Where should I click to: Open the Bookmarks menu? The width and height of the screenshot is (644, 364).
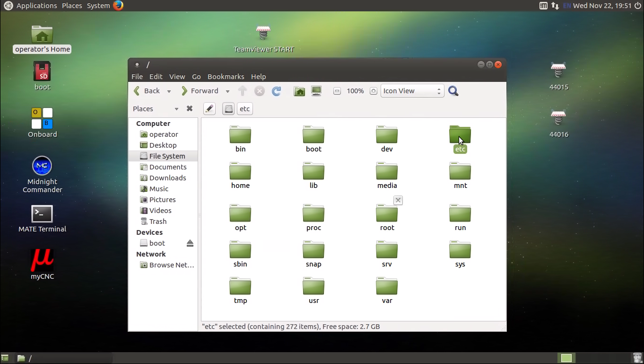pos(226,77)
